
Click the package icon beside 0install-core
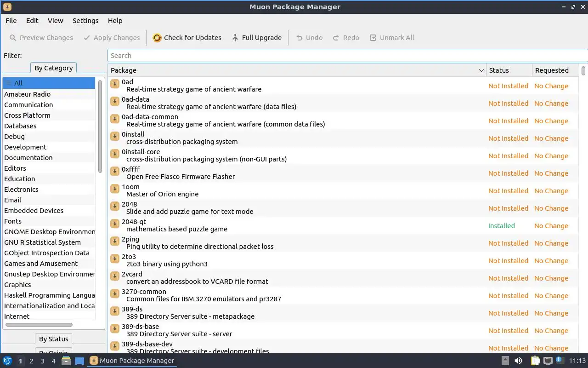[x=115, y=154]
